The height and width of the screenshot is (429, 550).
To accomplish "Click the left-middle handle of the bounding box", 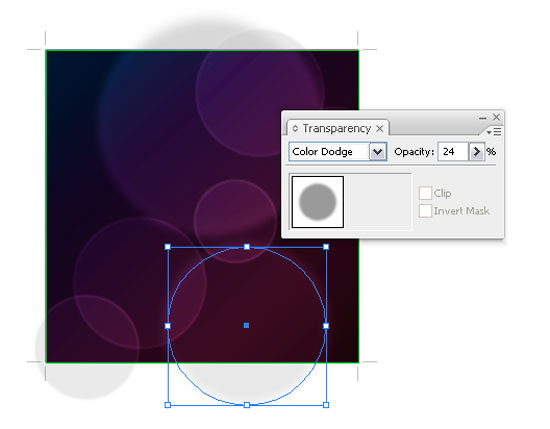I will point(168,326).
